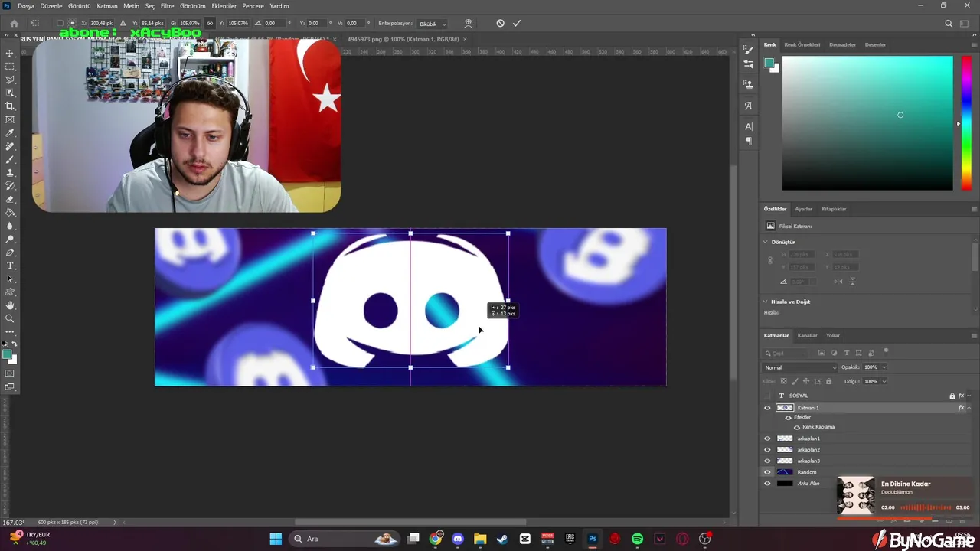Select the Hand tool

(x=10, y=305)
